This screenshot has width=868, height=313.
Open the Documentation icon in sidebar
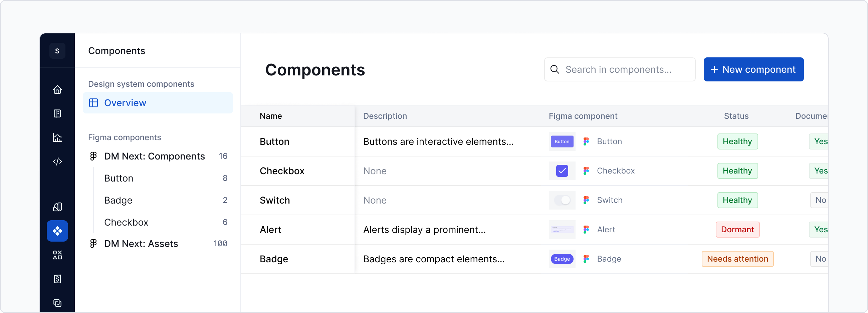[57, 113]
